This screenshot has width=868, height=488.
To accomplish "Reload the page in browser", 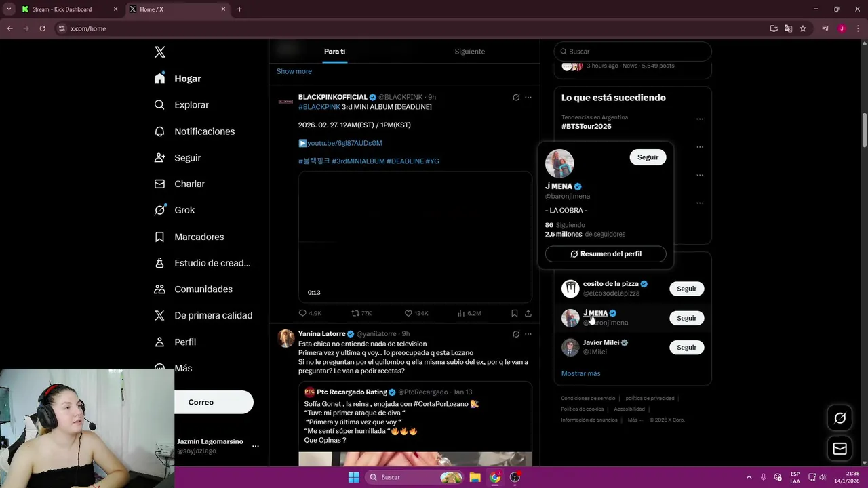I will tap(42, 28).
